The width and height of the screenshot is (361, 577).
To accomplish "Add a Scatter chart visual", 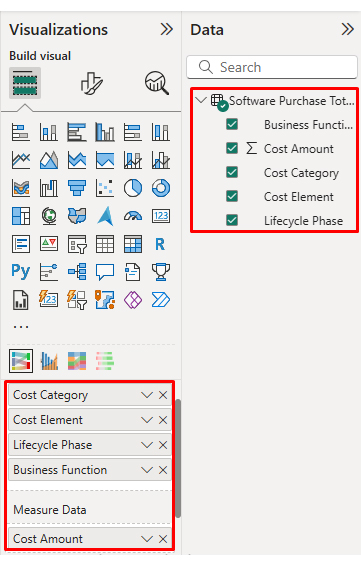I will (105, 188).
